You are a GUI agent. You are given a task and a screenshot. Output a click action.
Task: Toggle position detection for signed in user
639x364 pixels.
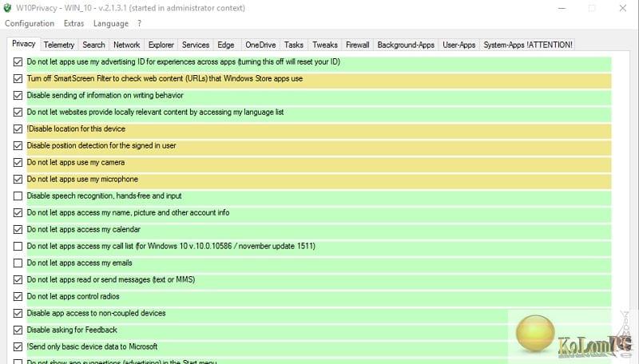tap(18, 145)
